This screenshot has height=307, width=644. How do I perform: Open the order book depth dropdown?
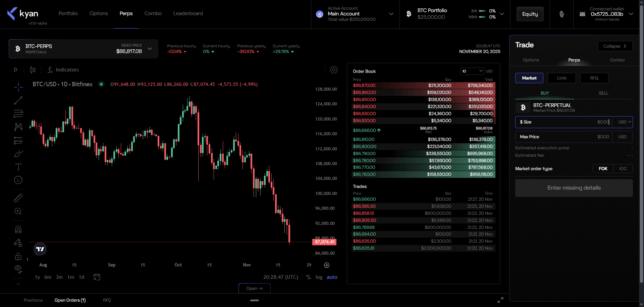click(x=472, y=71)
